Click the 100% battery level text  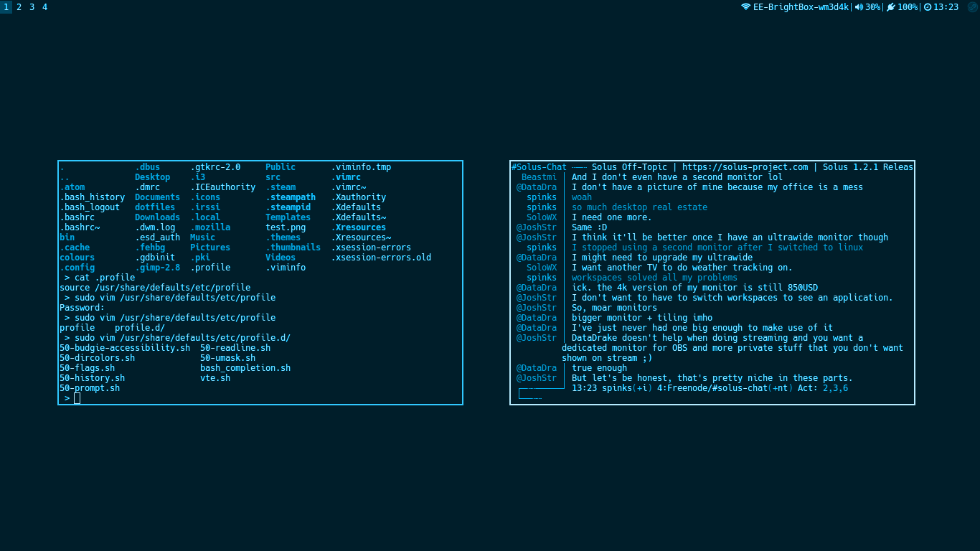pos(908,6)
